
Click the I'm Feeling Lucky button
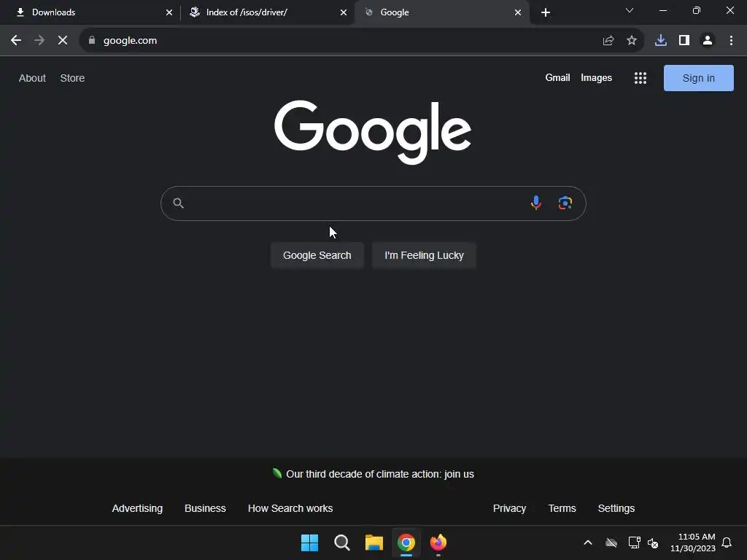coord(424,255)
